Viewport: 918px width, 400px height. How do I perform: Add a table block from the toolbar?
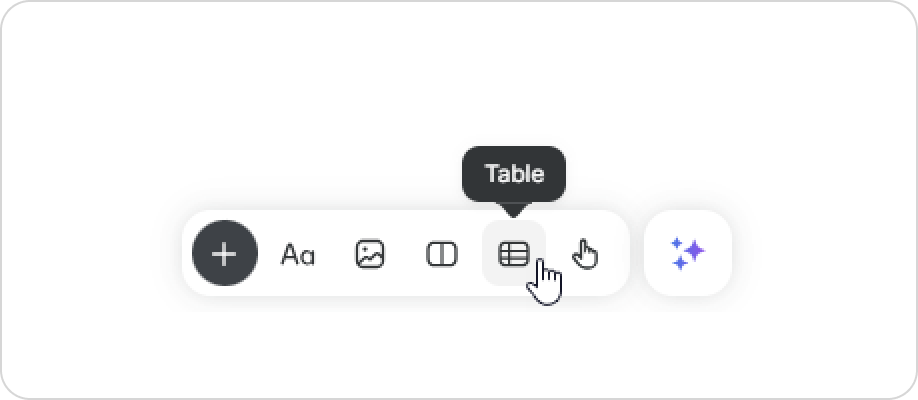click(513, 254)
